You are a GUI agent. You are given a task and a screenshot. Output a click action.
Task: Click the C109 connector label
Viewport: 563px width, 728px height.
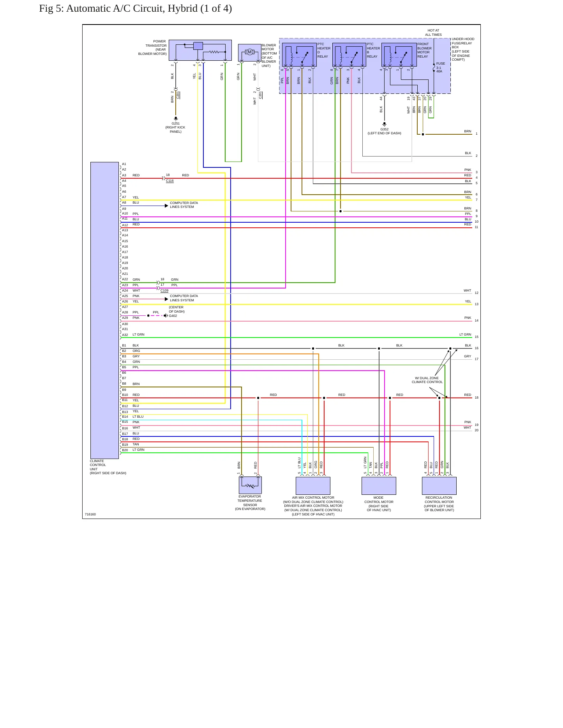(x=164, y=290)
